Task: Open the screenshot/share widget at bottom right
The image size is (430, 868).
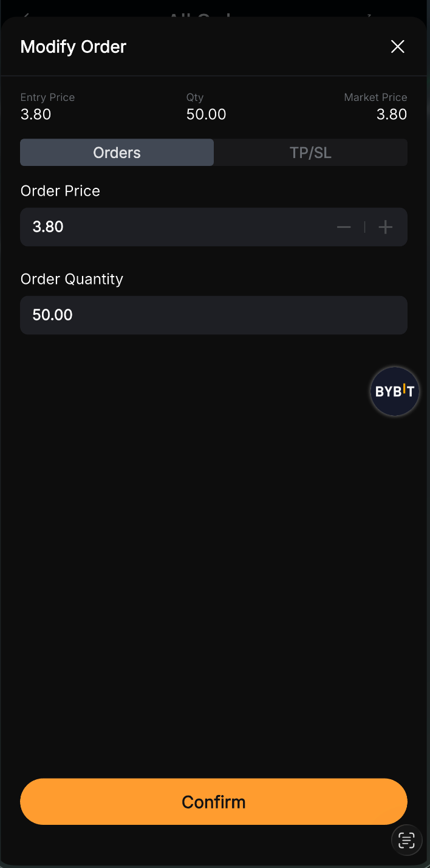Action: click(x=406, y=840)
